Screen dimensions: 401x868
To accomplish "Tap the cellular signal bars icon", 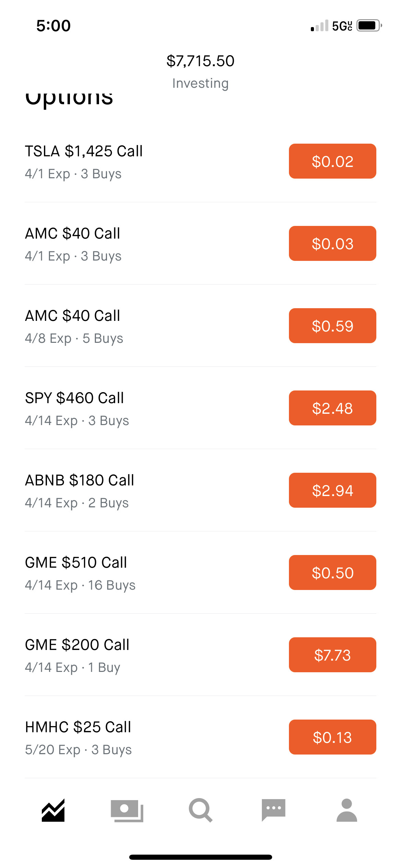I will [x=319, y=26].
